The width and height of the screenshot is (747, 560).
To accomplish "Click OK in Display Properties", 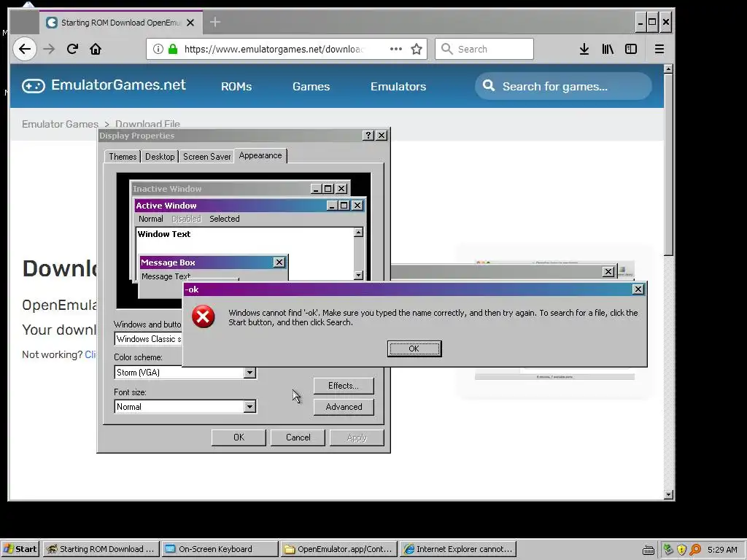I will [x=239, y=437].
